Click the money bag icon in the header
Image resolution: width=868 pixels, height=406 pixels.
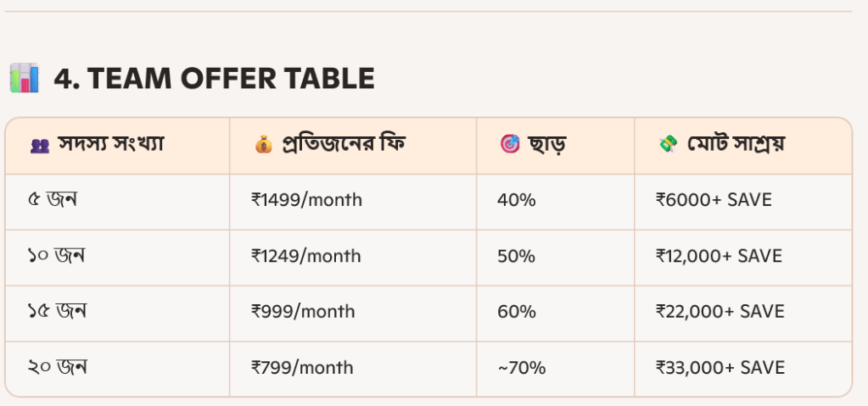click(263, 145)
